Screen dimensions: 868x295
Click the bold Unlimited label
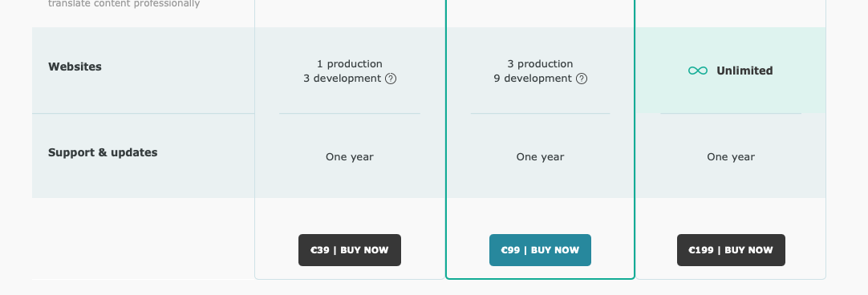coord(744,71)
